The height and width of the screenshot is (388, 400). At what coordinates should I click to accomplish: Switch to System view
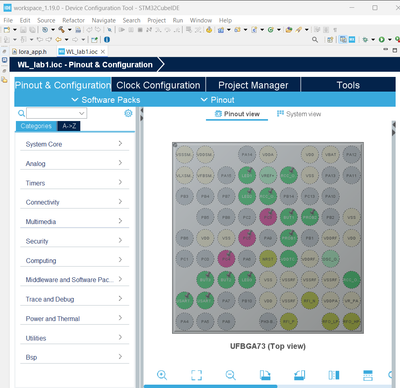299,114
